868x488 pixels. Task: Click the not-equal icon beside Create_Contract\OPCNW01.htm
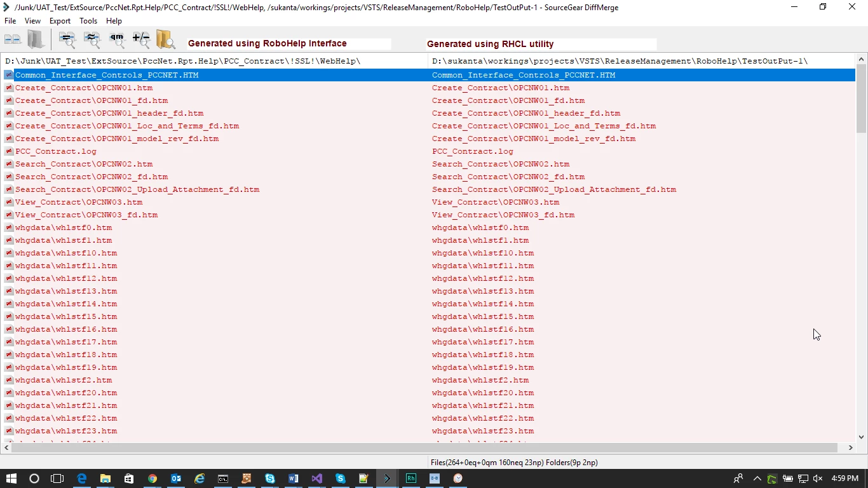9,88
